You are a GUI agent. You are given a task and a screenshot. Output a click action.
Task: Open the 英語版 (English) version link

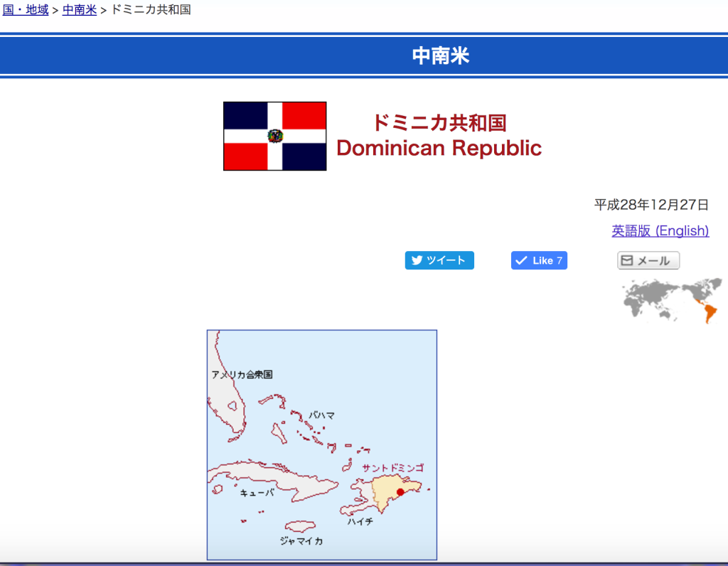coord(660,230)
